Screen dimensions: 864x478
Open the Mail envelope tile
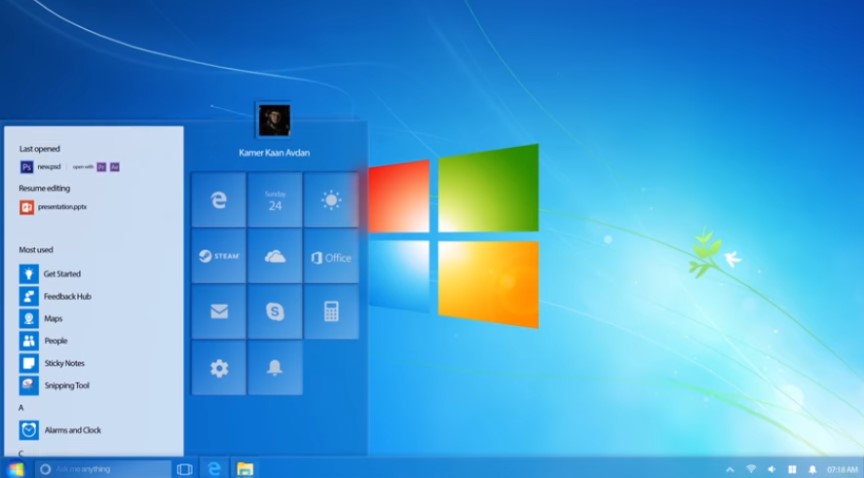tap(218, 312)
